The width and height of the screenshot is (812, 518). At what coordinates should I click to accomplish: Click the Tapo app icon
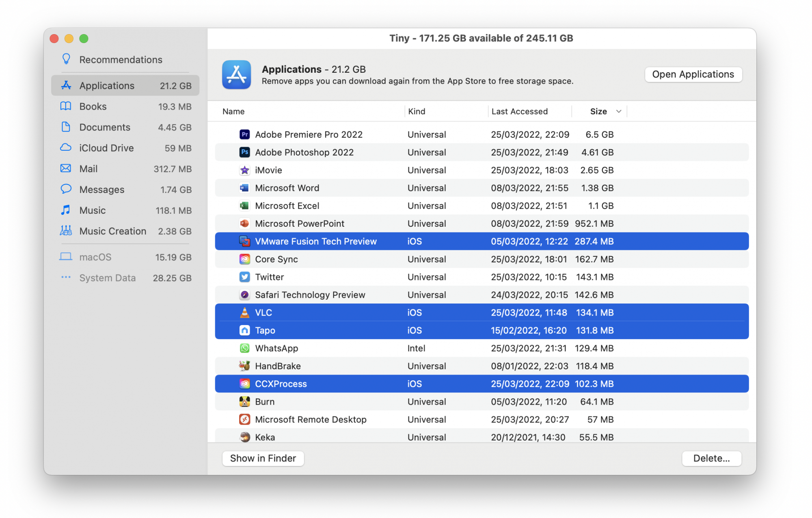coord(244,330)
